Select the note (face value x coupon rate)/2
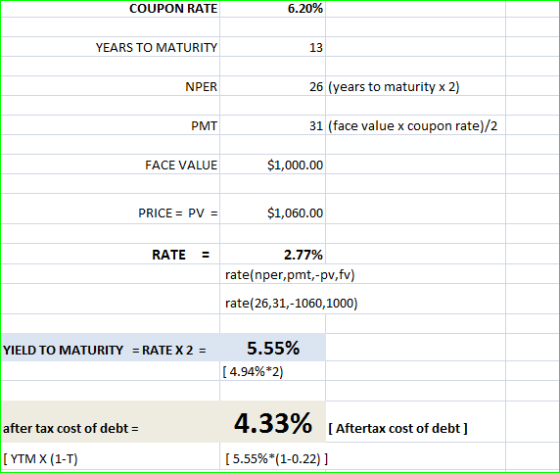The width and height of the screenshot is (560, 473). point(412,126)
